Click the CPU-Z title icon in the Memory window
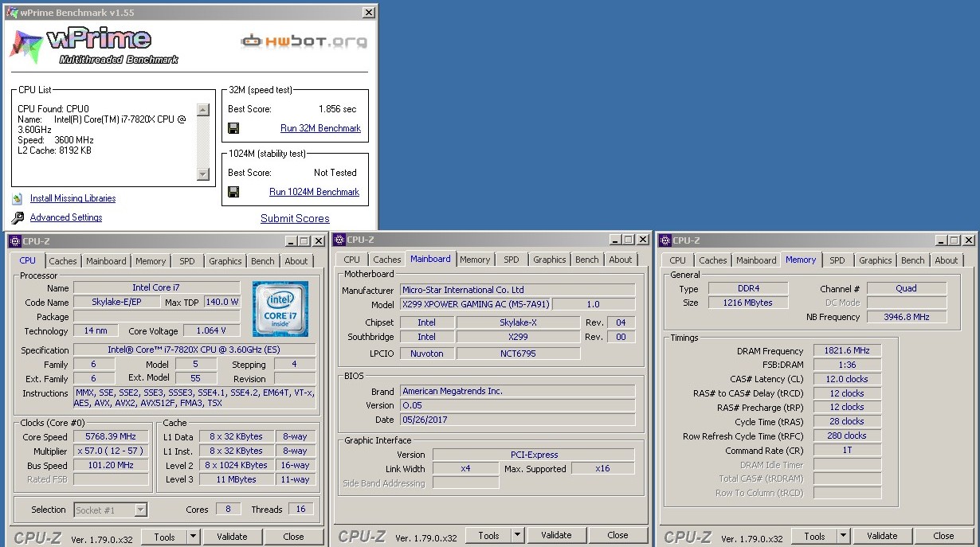The width and height of the screenshot is (980, 547). tap(664, 240)
